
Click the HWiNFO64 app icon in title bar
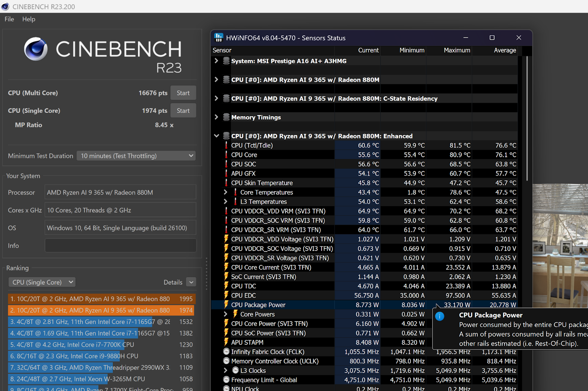(x=219, y=37)
